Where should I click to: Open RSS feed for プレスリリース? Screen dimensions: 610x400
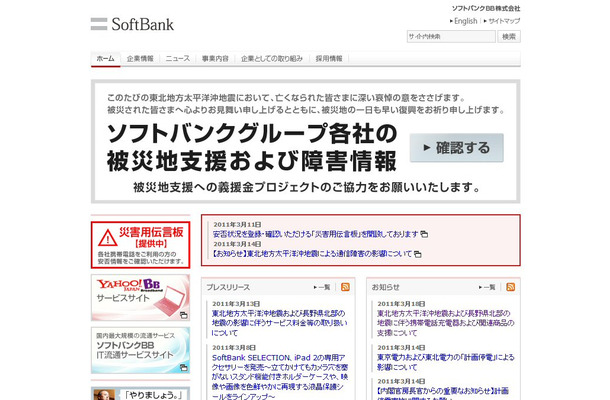345,287
